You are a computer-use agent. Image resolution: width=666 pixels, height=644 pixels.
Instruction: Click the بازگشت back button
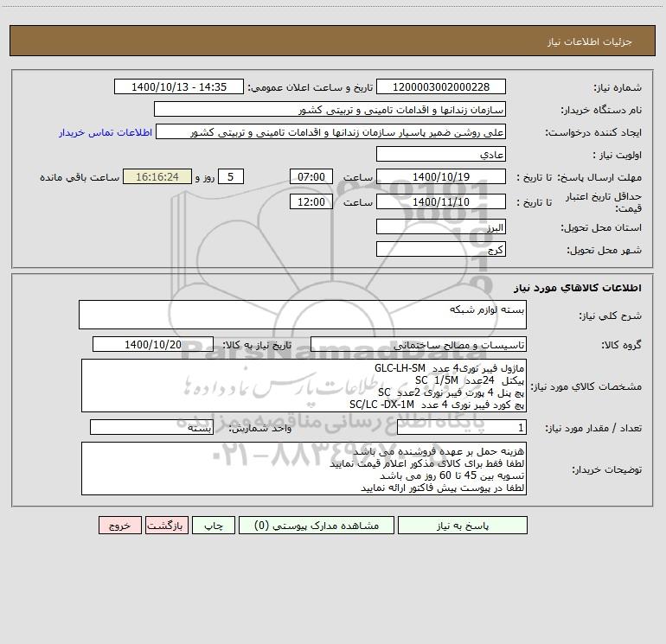(166, 525)
